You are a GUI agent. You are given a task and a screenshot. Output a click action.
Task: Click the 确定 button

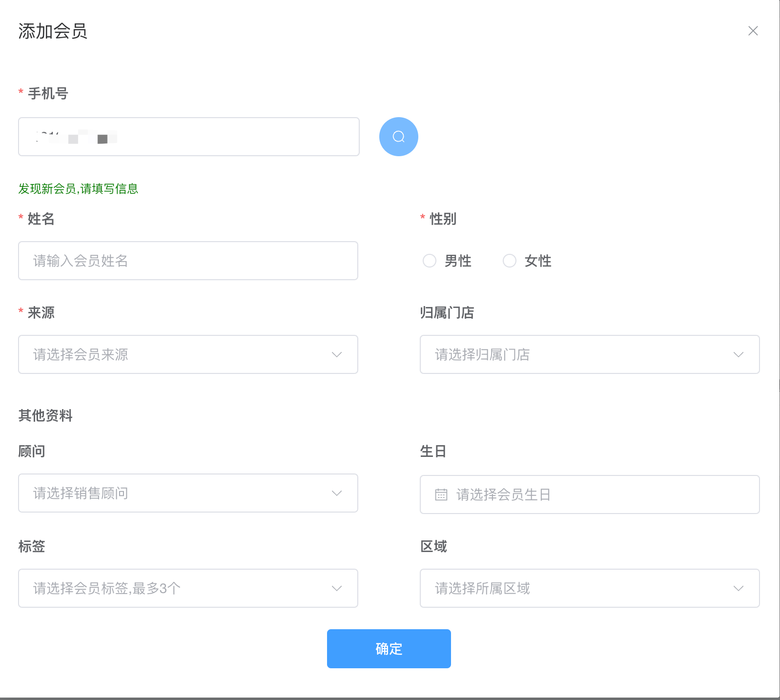pos(389,649)
